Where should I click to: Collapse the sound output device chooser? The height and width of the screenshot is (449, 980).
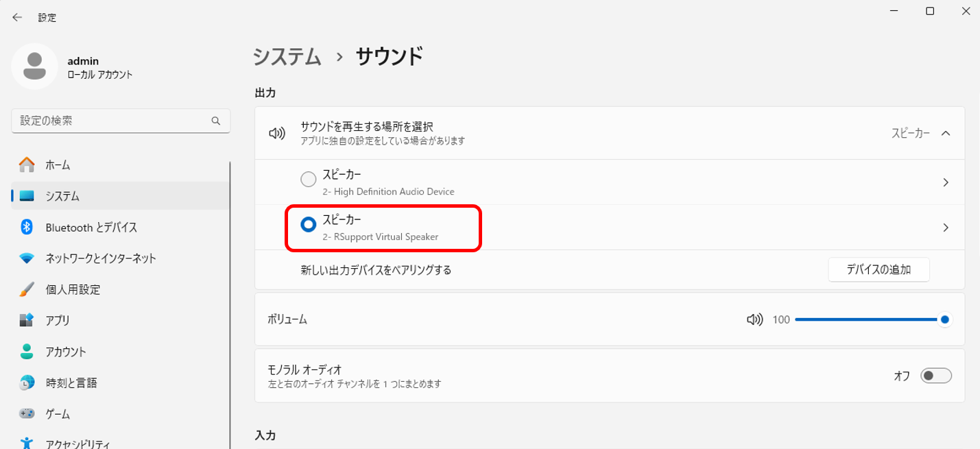[946, 134]
